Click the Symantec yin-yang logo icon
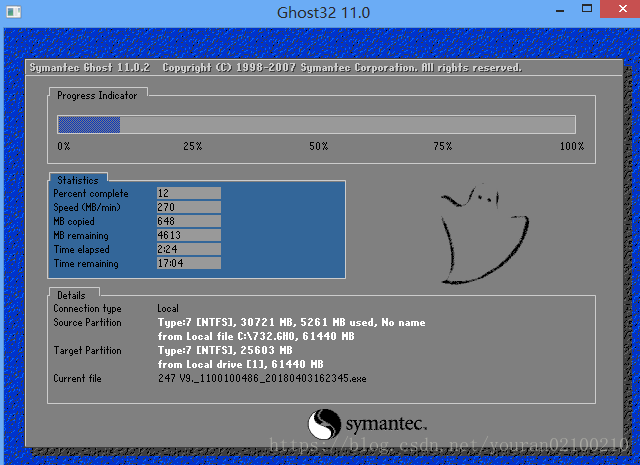The width and height of the screenshot is (640, 465). [x=324, y=424]
